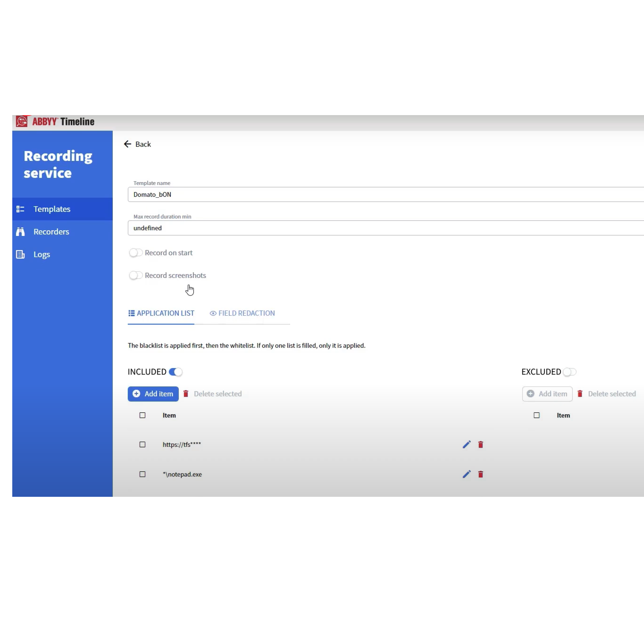
Task: Open the Recorders section
Action: (51, 232)
